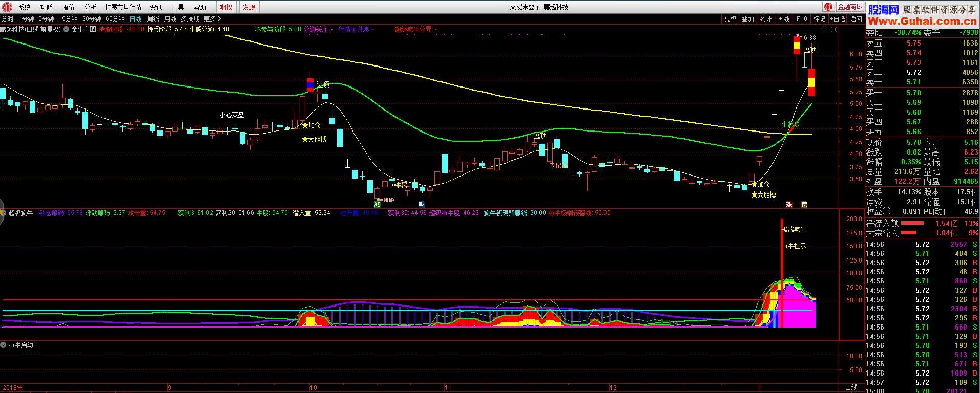The width and height of the screenshot is (980, 393).
Task: Click the 净流入额 red bar
Action: [912, 223]
